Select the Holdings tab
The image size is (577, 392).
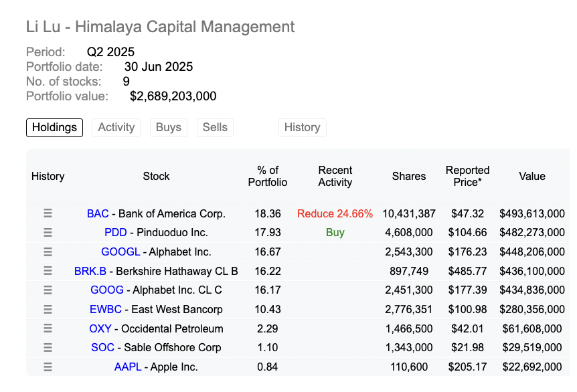(x=54, y=127)
